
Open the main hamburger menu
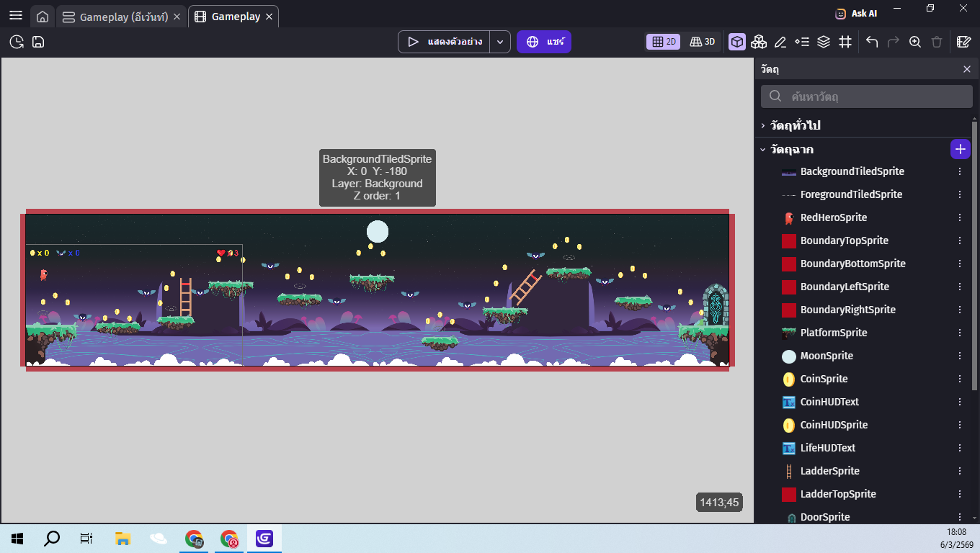click(x=15, y=16)
